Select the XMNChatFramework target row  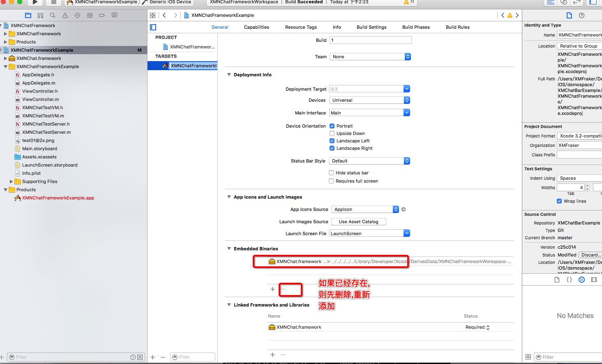click(x=182, y=66)
